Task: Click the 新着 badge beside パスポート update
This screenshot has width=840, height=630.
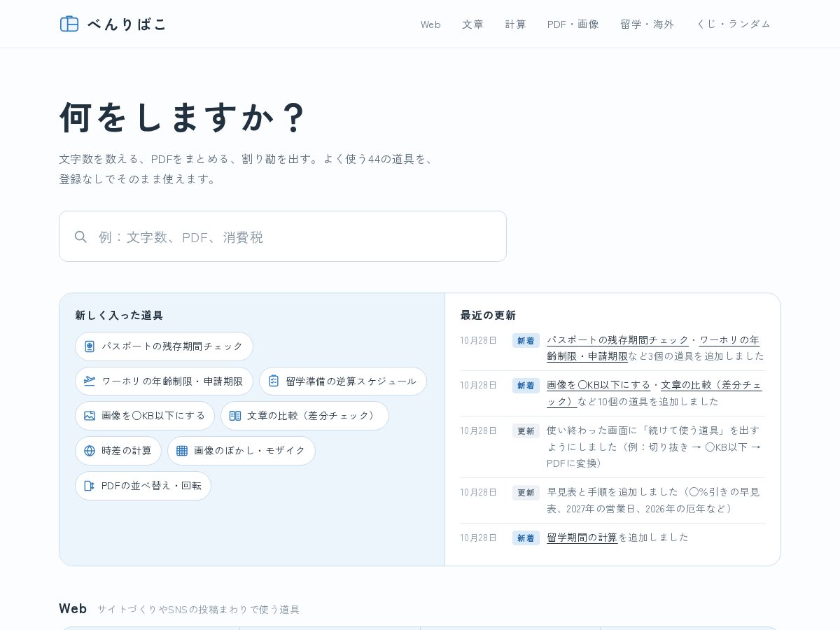Action: click(x=526, y=341)
